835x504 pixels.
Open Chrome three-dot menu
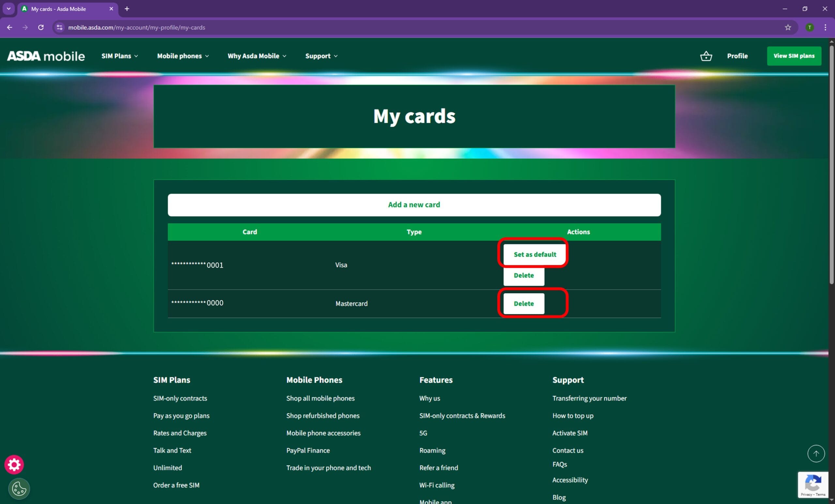tap(825, 27)
